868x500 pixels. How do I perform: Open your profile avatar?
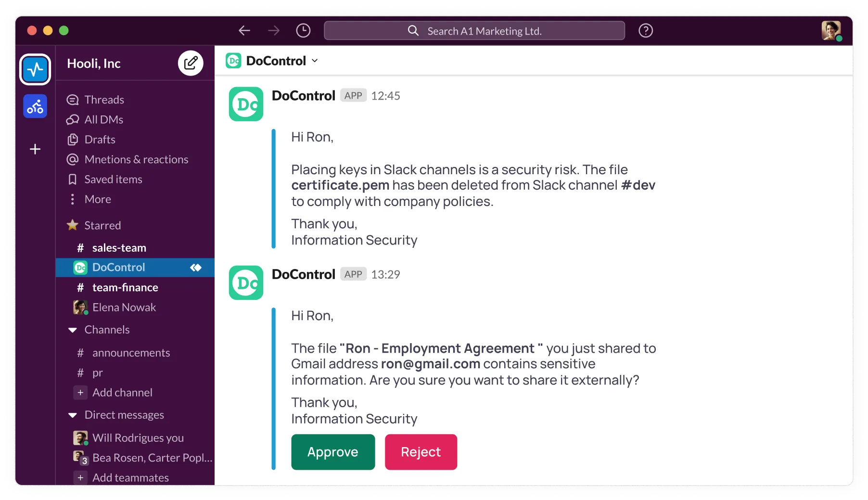831,30
